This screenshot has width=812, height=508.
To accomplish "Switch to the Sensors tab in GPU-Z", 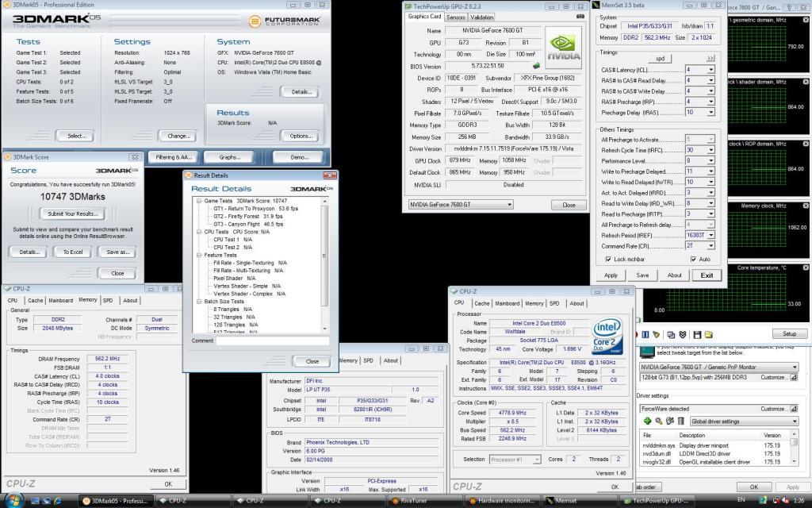I will 456,17.
